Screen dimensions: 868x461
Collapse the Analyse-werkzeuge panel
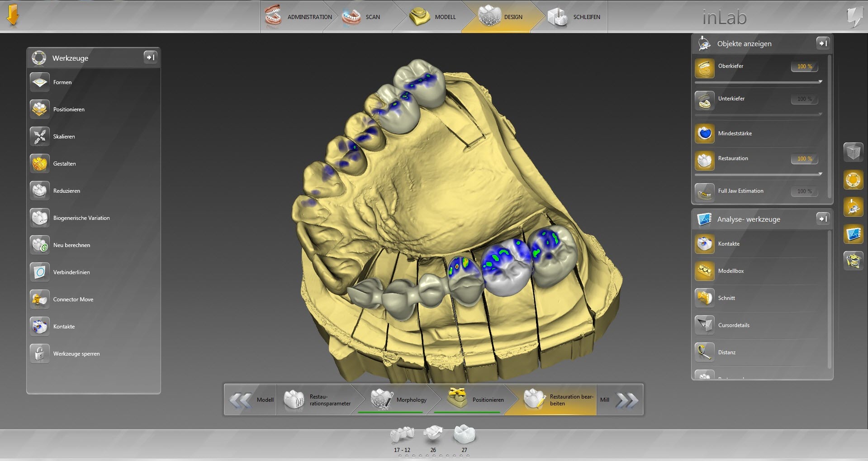pos(822,219)
